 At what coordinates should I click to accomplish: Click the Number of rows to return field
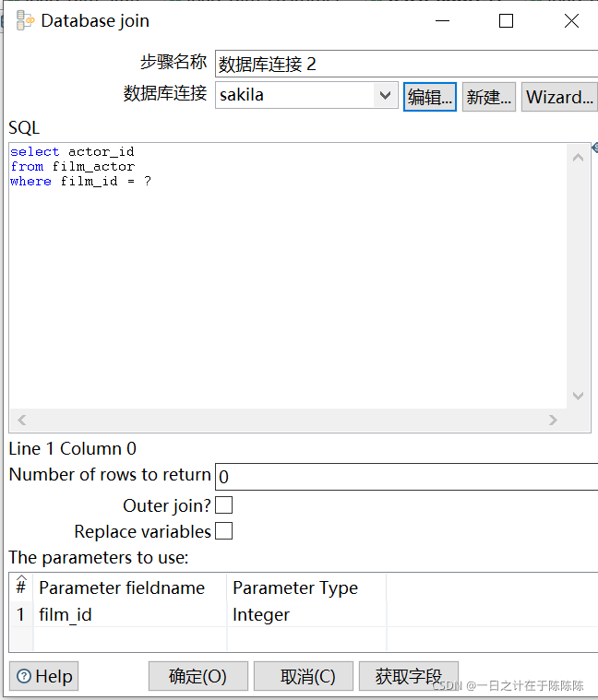pyautogui.click(x=406, y=476)
